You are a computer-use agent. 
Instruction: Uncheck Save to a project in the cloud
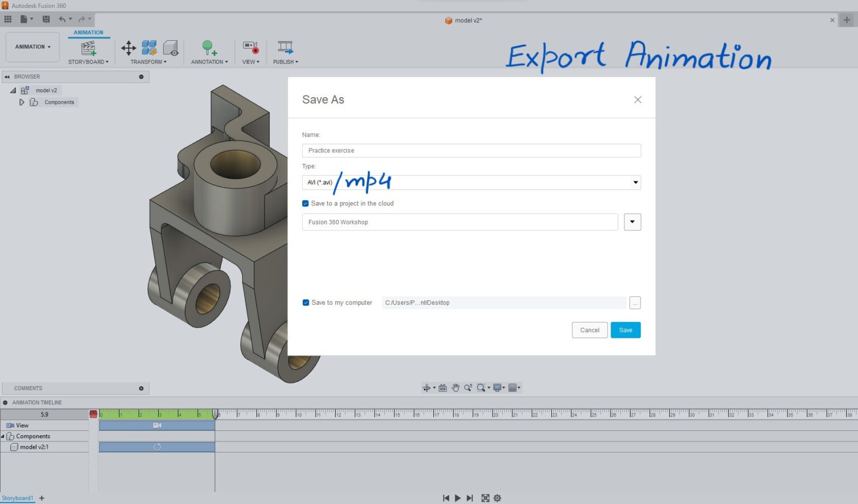(306, 203)
